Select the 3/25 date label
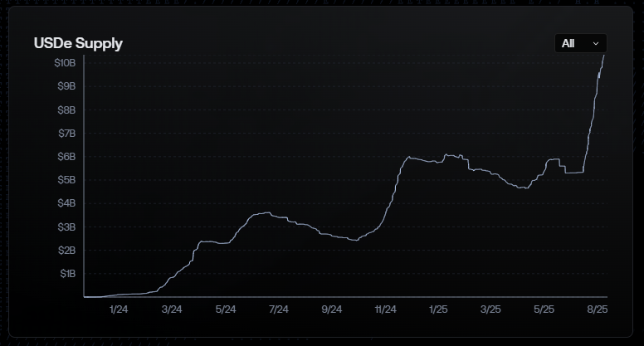This screenshot has height=346, width=644. [x=490, y=309]
